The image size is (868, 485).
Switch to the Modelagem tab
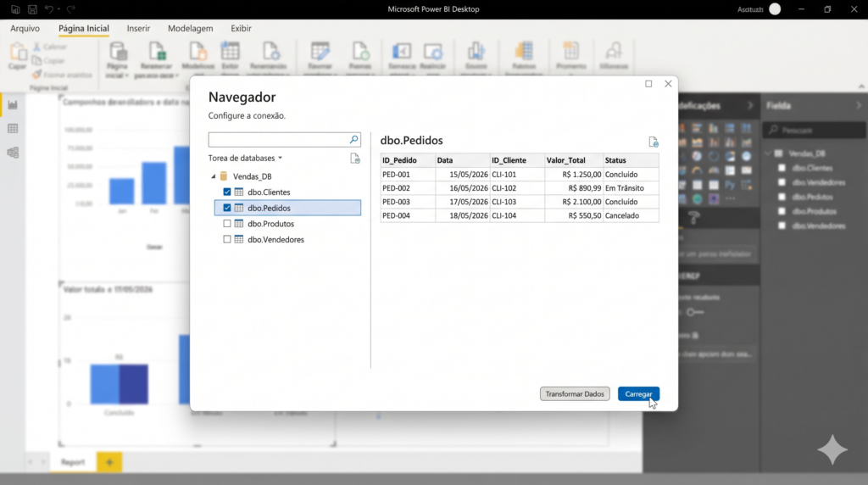(191, 28)
